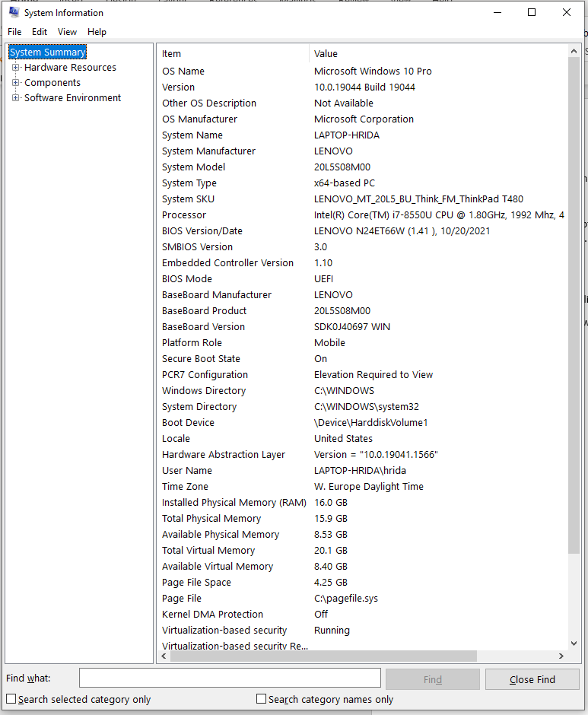This screenshot has height=715, width=588.
Task: Select the SMBIOS Version row
Action: tap(363, 246)
